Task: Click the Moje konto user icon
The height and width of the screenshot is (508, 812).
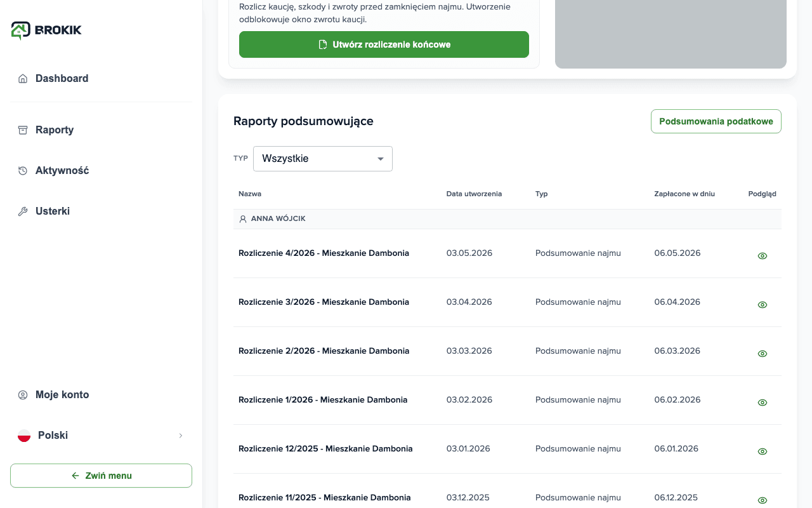Action: 23,395
